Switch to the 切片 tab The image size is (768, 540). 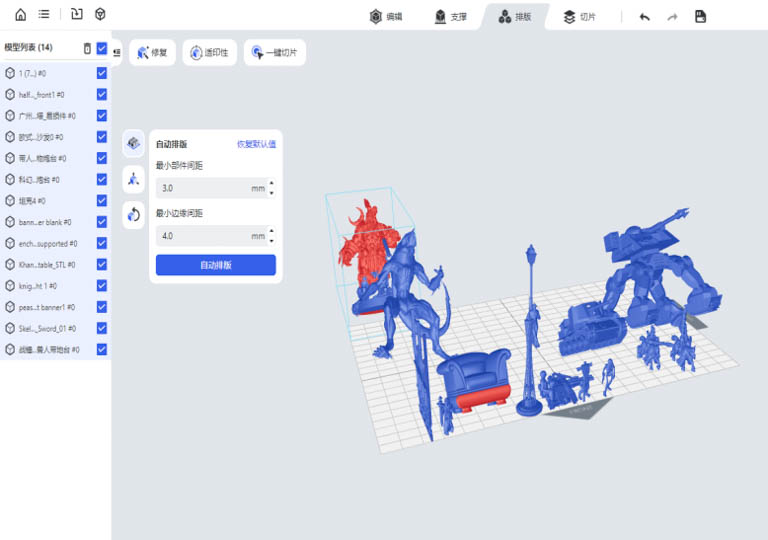pos(579,17)
